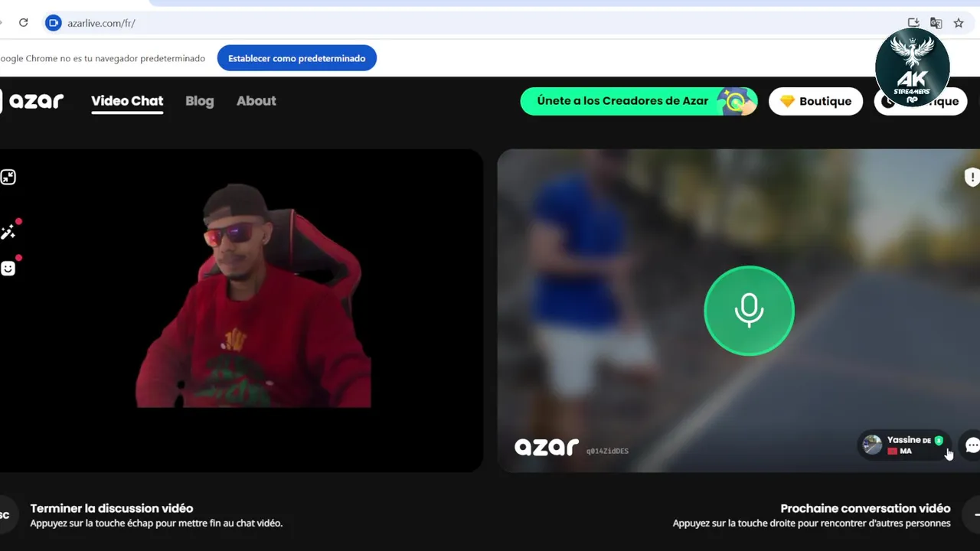Open the smiley face sticker icon
Image resolution: width=980 pixels, height=551 pixels.
pyautogui.click(x=8, y=269)
